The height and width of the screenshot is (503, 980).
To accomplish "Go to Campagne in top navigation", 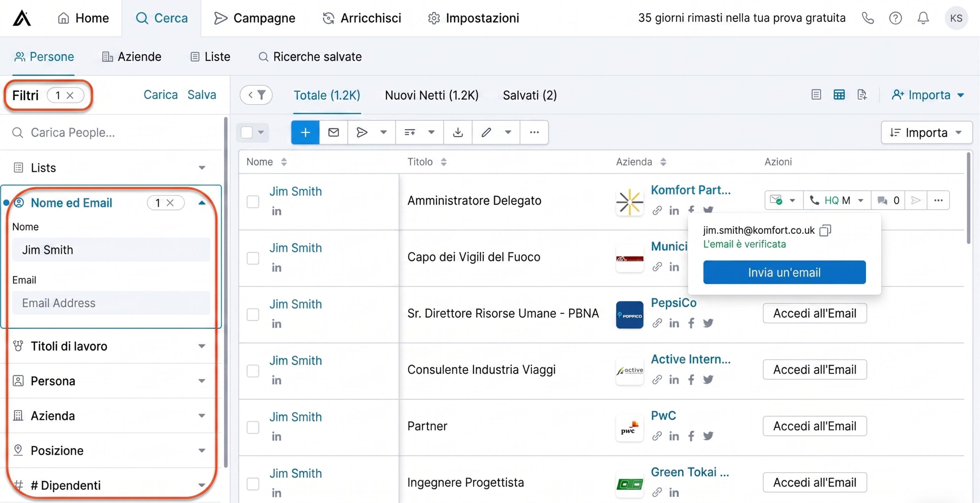I will click(255, 18).
